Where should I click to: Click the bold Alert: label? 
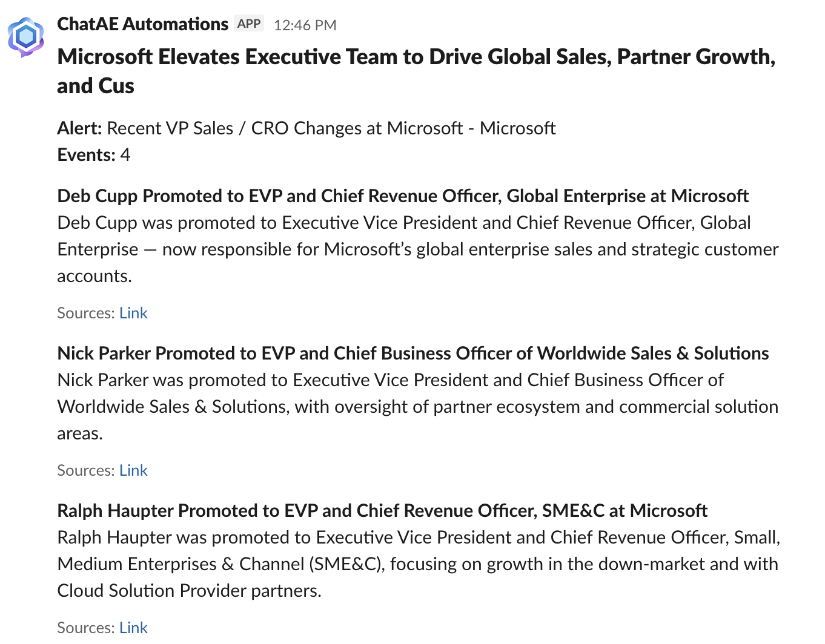79,128
